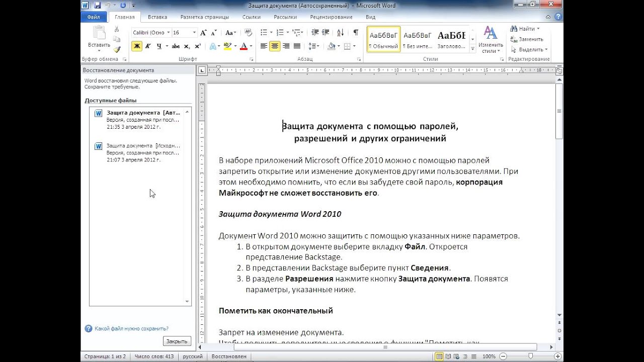Apply Superscript formatting

198,46
